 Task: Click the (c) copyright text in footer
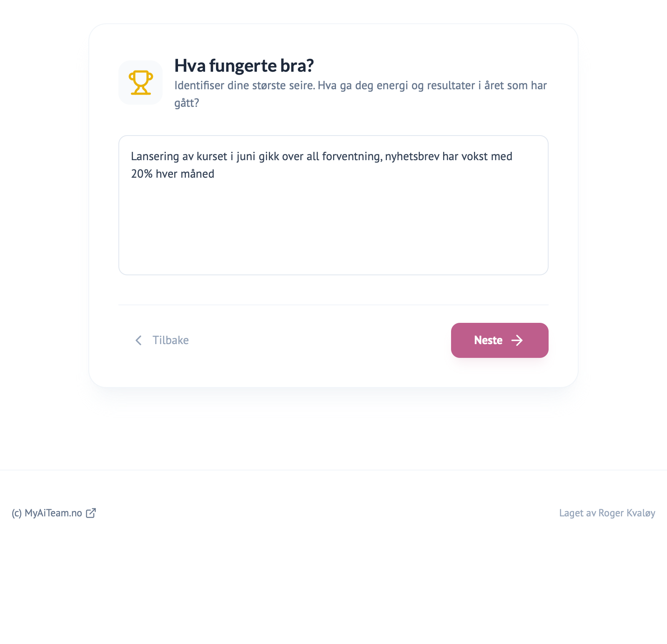click(17, 513)
